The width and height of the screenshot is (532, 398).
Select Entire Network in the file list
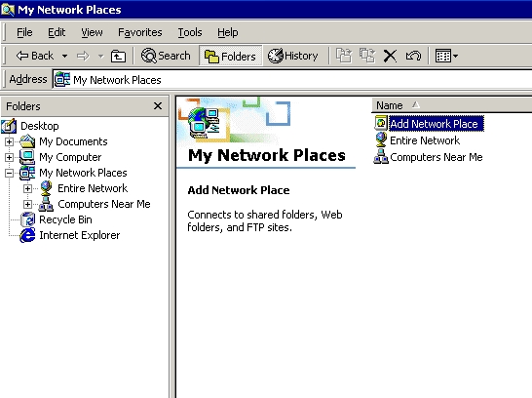425,140
